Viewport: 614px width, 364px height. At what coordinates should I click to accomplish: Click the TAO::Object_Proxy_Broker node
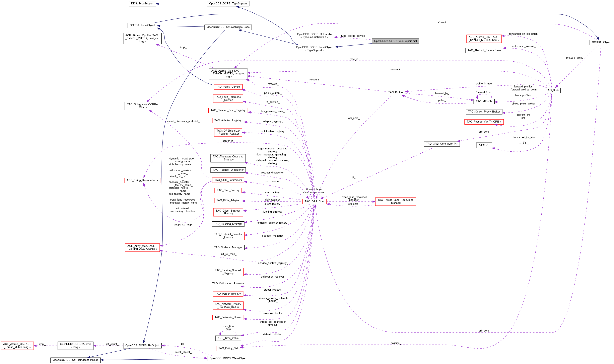coord(484,112)
